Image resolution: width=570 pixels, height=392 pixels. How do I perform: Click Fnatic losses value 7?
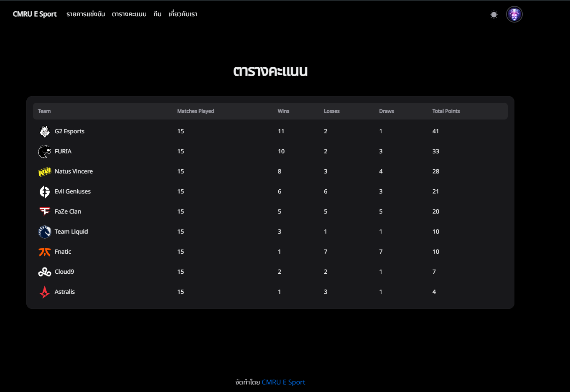click(x=326, y=252)
